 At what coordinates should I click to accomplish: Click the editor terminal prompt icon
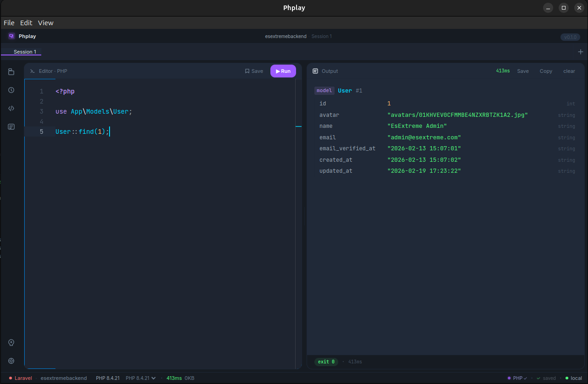pyautogui.click(x=33, y=71)
